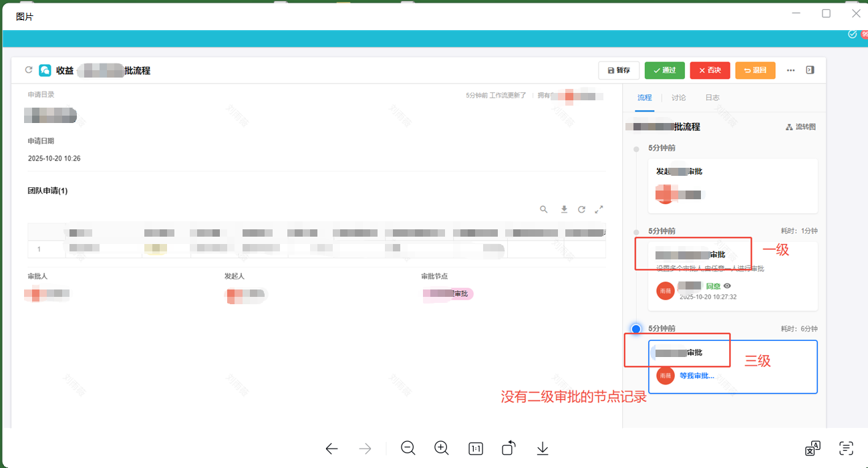Click the refresh icon beside the workflow title
The height and width of the screenshot is (468, 868).
click(28, 70)
